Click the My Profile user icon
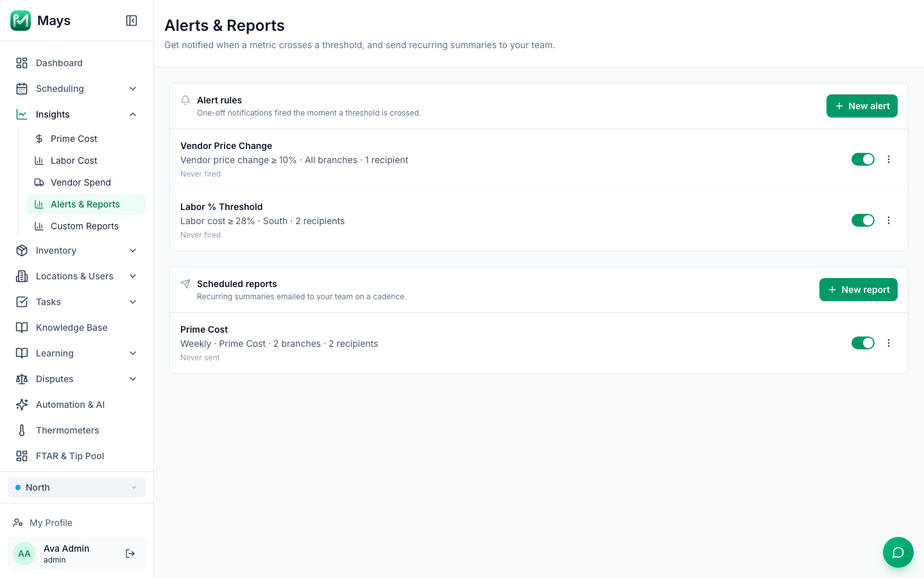The height and width of the screenshot is (578, 924). (x=18, y=523)
